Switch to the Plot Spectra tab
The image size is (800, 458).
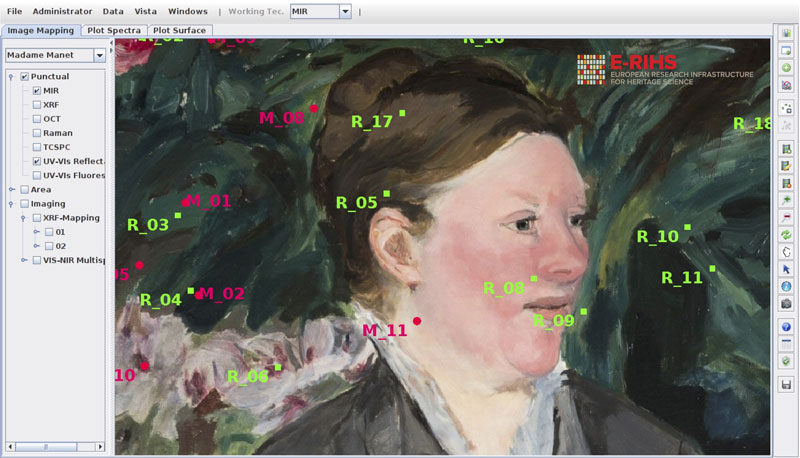114,31
